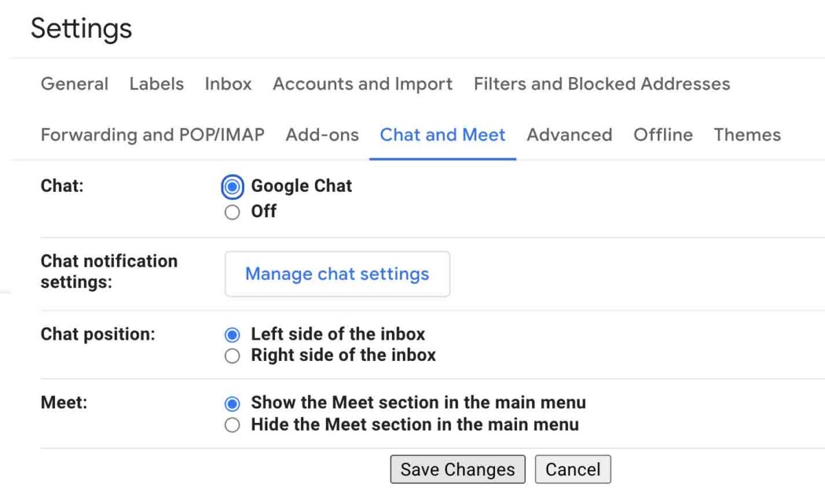Select Hide the Meet section option
The width and height of the screenshot is (825, 504).
(233, 425)
